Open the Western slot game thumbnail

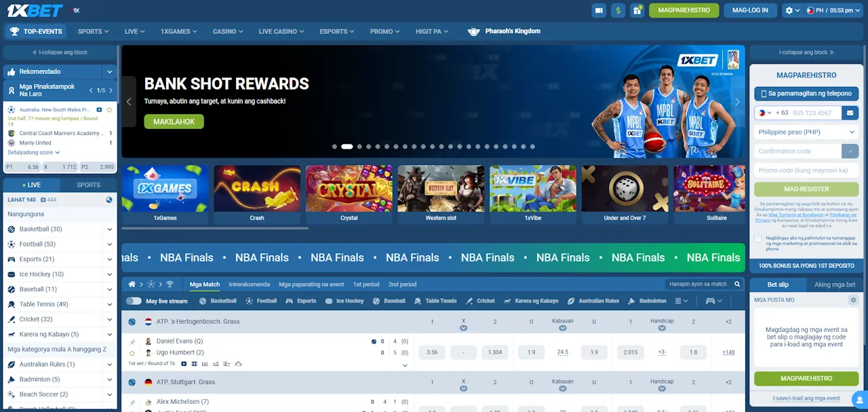(441, 194)
